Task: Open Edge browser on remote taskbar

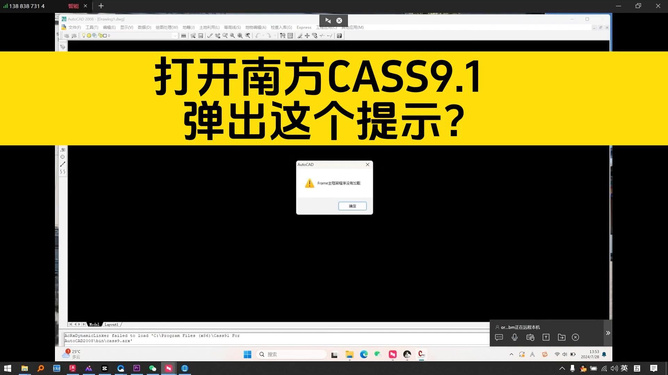Action: 364,354
